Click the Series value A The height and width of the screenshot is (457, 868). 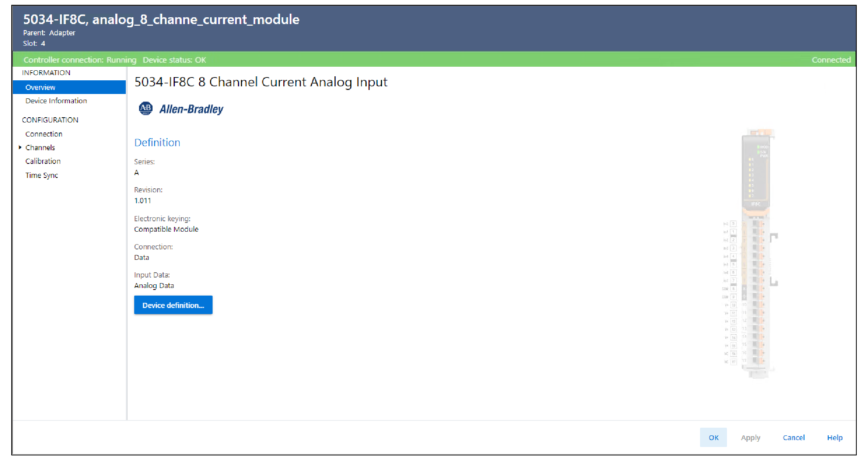[137, 173]
